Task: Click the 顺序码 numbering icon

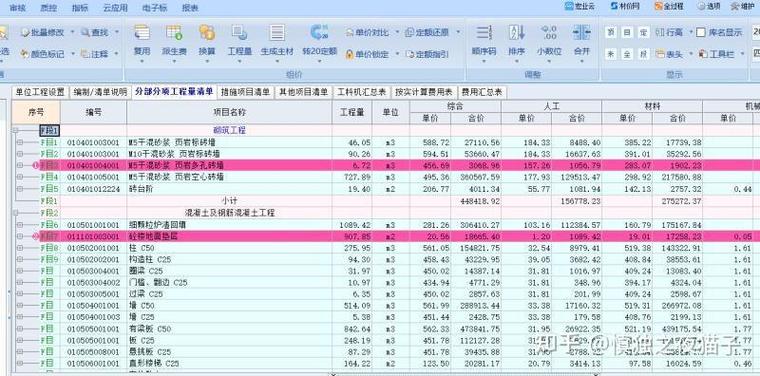Action: pos(484,32)
